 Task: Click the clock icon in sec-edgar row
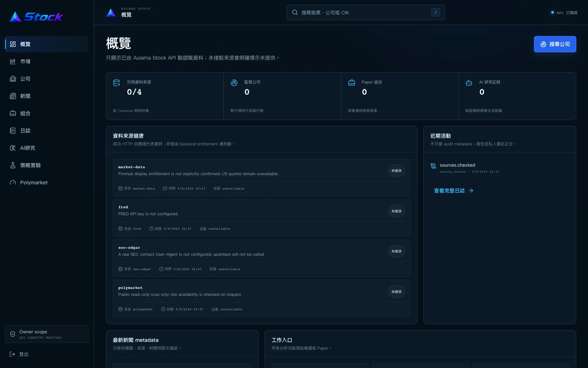tap(161, 269)
